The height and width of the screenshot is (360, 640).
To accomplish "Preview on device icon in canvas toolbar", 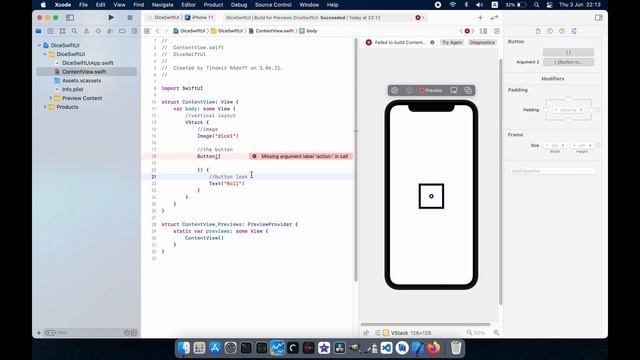I will (453, 91).
